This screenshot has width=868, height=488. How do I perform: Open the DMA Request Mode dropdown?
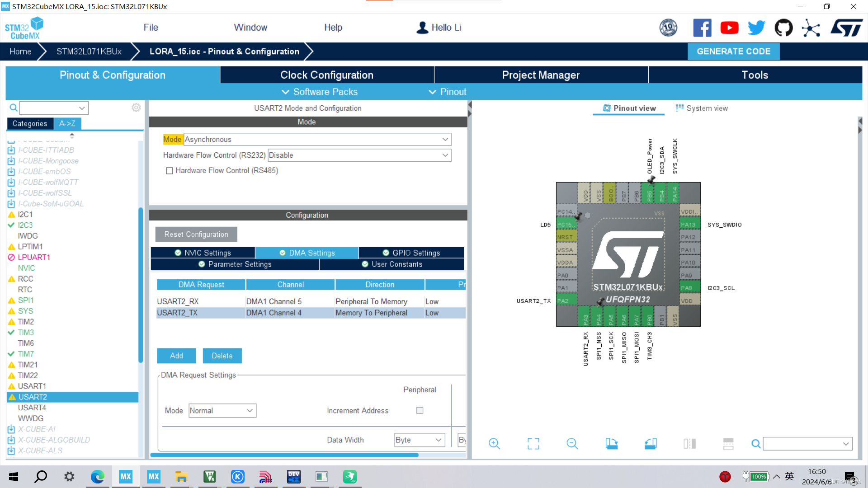point(222,411)
